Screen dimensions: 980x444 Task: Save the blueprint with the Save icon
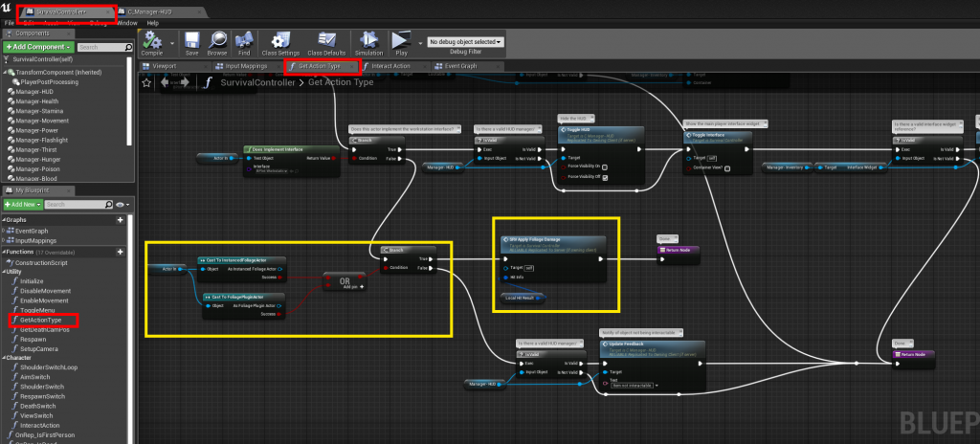(x=192, y=44)
